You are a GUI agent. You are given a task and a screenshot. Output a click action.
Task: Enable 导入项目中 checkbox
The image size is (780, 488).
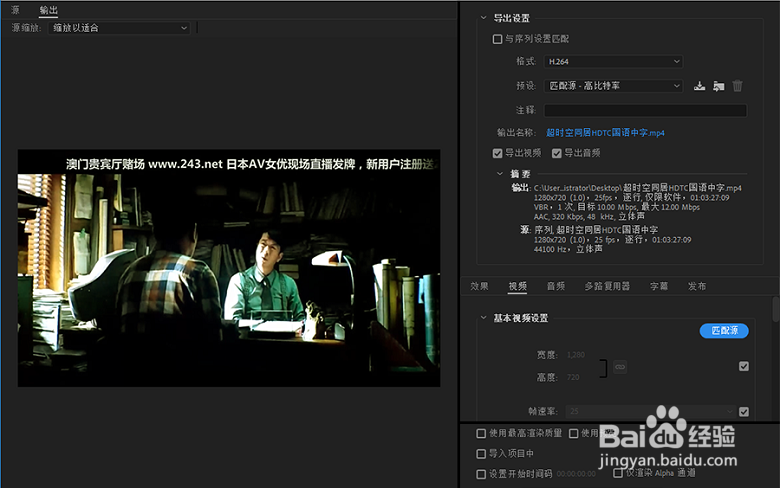tap(481, 454)
